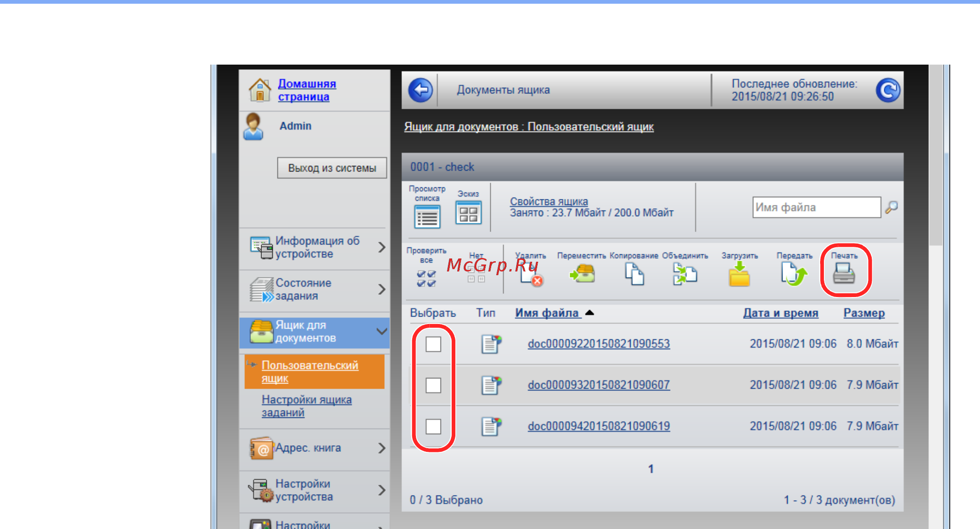
Task: Click the 0 / 3 Выбрано status text
Action: [446, 500]
